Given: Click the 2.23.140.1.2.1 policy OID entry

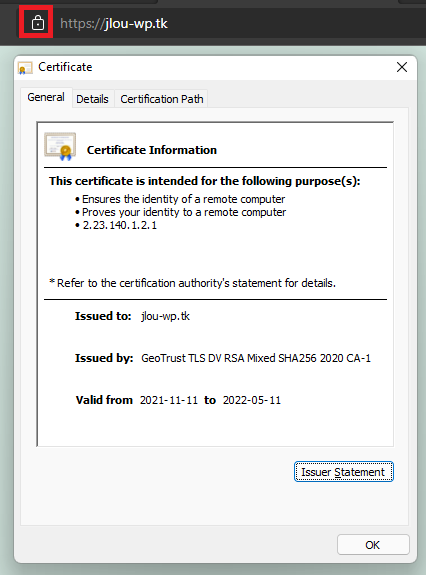Looking at the screenshot, I should (x=120, y=225).
